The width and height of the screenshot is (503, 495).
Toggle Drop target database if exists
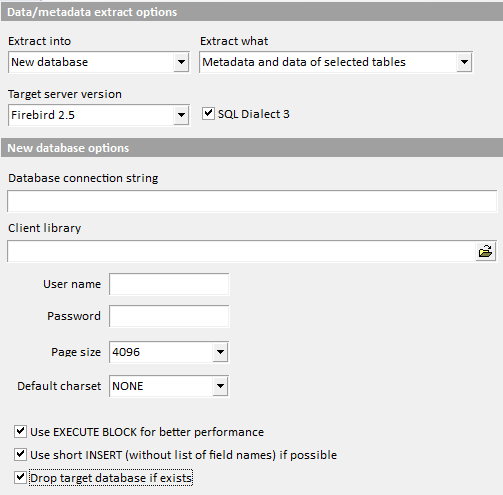[20, 477]
